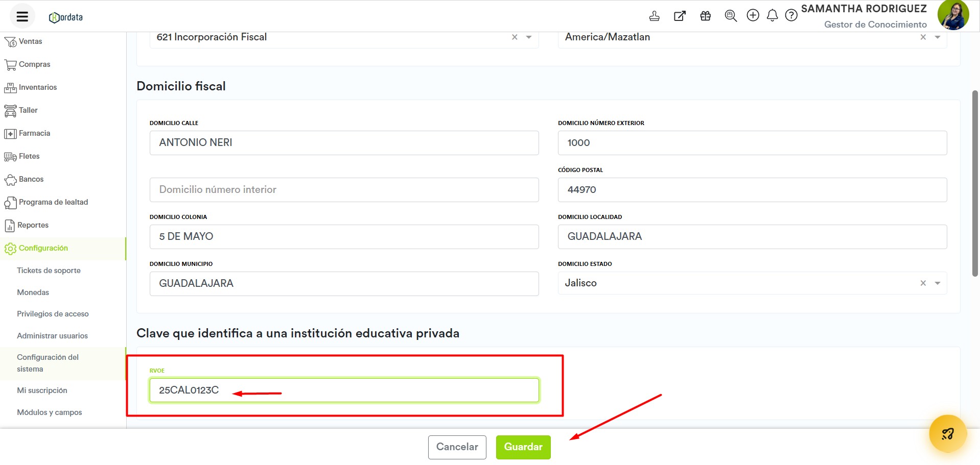Image resolution: width=980 pixels, height=465 pixels.
Task: Click the Número Exterior field
Action: (x=752, y=143)
